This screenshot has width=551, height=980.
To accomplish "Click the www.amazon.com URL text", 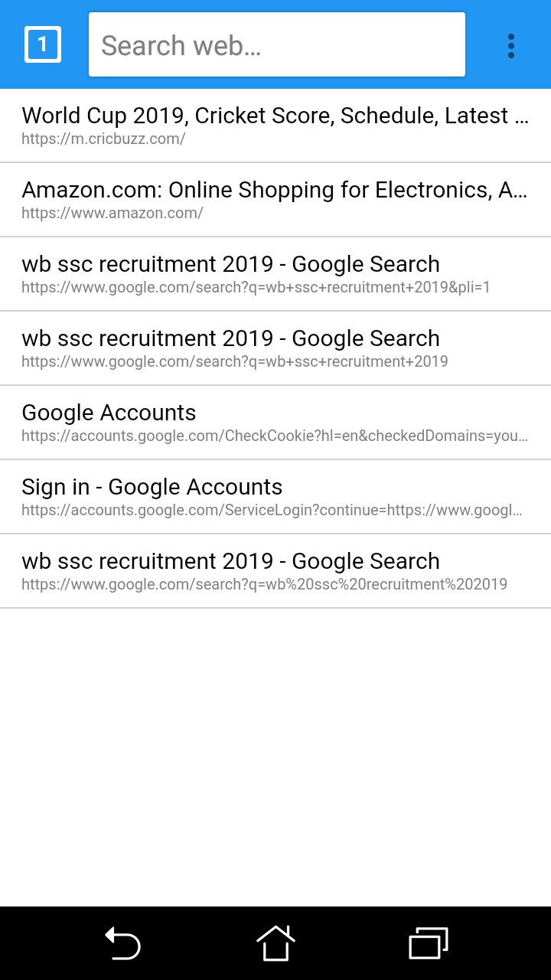I will click(112, 213).
